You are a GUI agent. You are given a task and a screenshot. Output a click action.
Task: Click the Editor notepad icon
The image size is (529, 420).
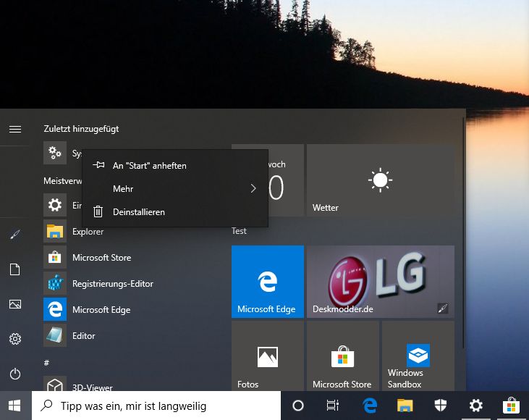(55, 335)
